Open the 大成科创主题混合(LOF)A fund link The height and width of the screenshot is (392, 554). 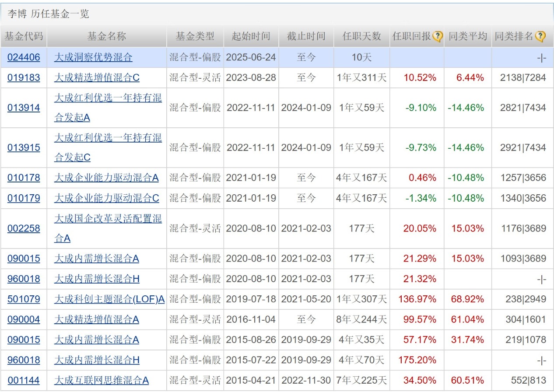[109, 299]
